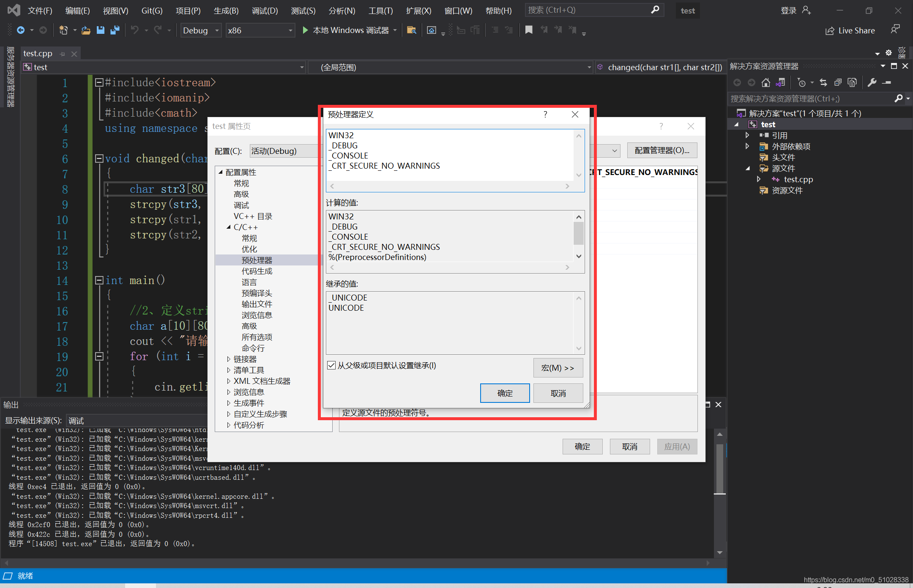Collapse the changed function code fold

click(99, 159)
